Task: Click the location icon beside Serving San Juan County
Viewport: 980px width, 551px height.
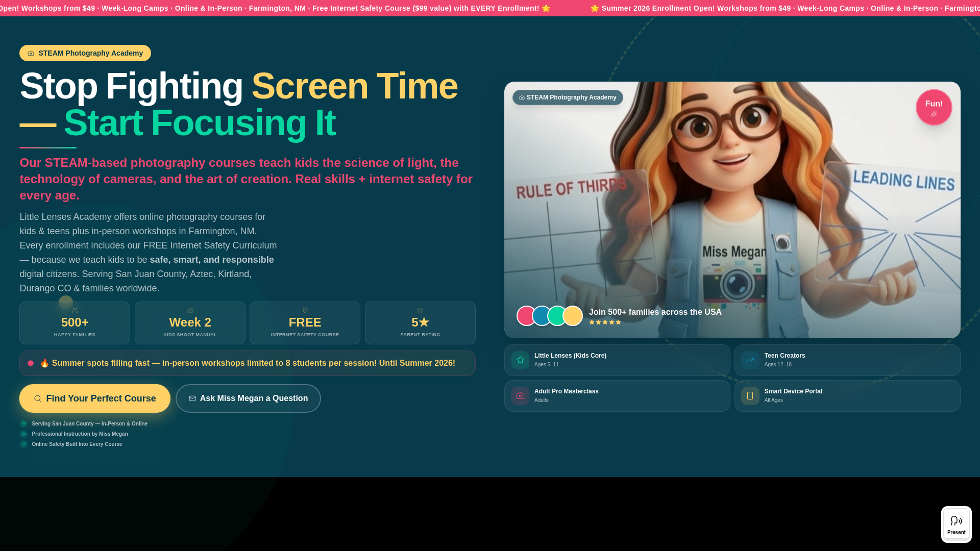Action: point(23,424)
